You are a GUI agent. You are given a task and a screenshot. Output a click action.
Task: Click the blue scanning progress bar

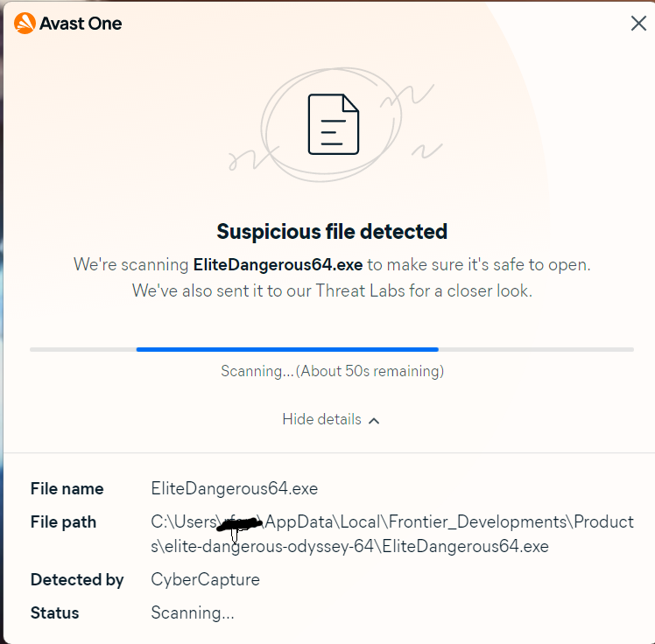[287, 349]
